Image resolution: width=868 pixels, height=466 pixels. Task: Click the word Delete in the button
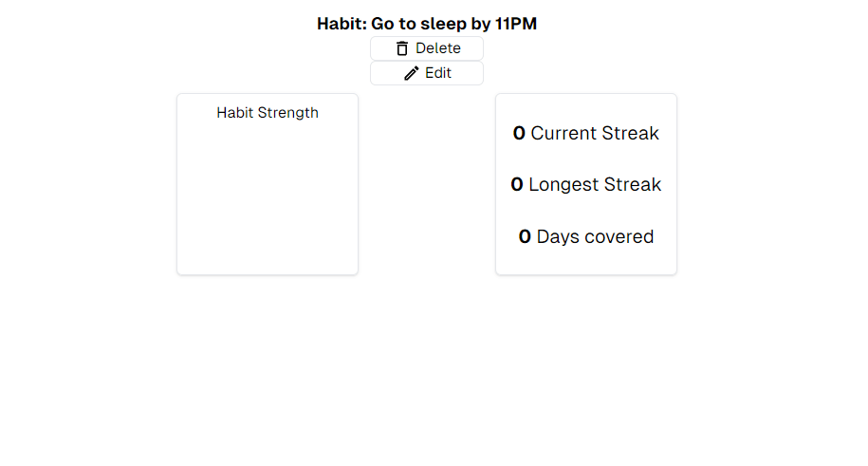coord(438,48)
